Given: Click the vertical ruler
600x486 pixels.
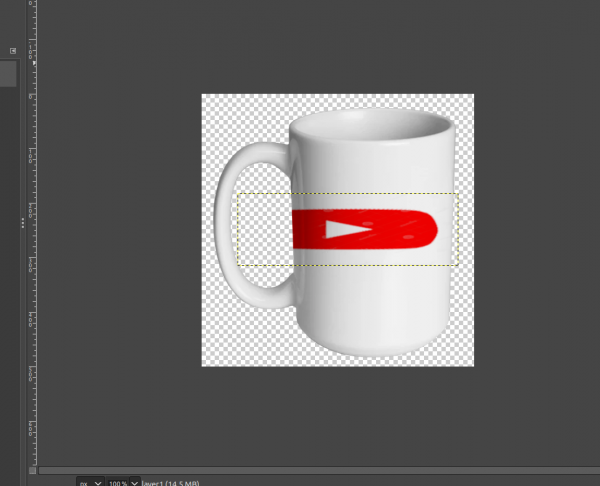Looking at the screenshot, I should (33, 233).
